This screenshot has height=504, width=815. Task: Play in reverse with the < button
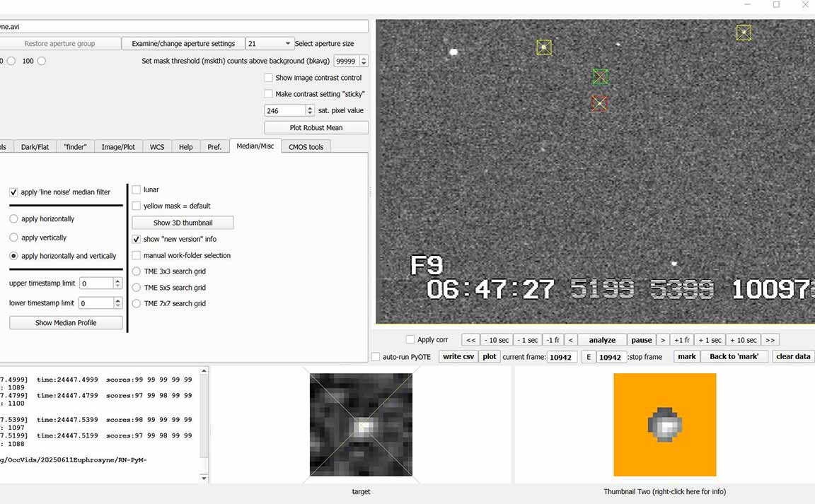(x=571, y=340)
